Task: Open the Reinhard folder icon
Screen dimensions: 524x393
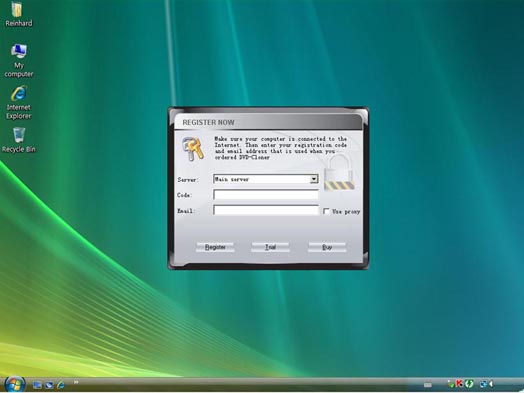Action: click(18, 14)
